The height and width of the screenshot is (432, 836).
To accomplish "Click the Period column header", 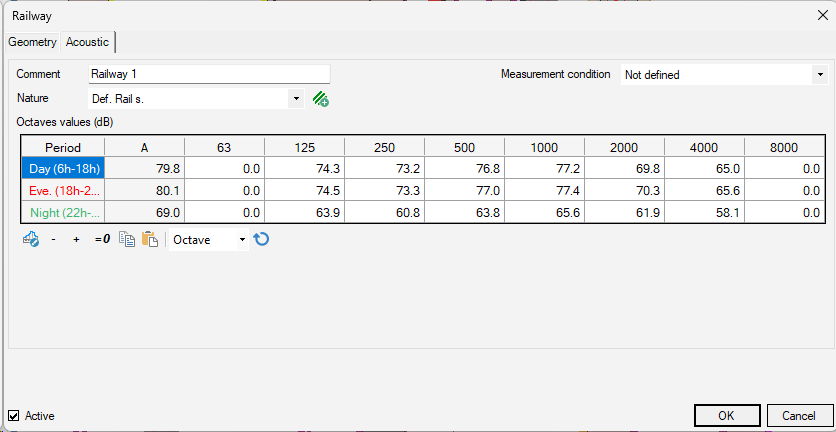I will click(x=63, y=147).
